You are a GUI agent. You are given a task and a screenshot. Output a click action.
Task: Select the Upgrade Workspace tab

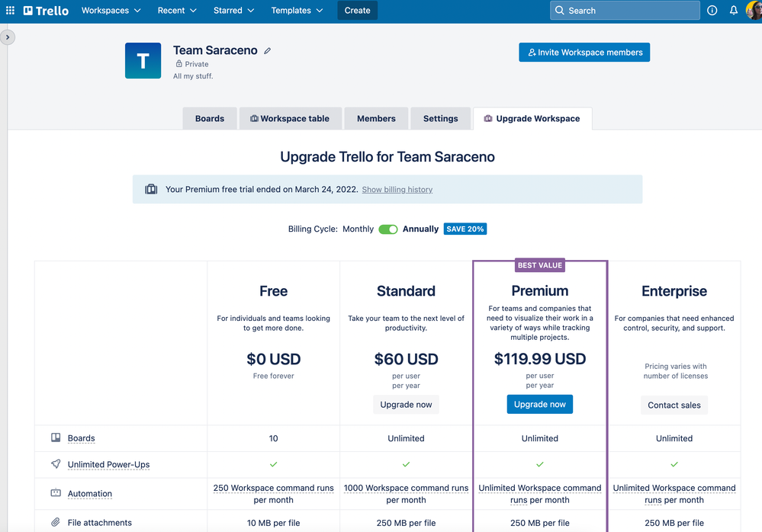click(x=532, y=118)
